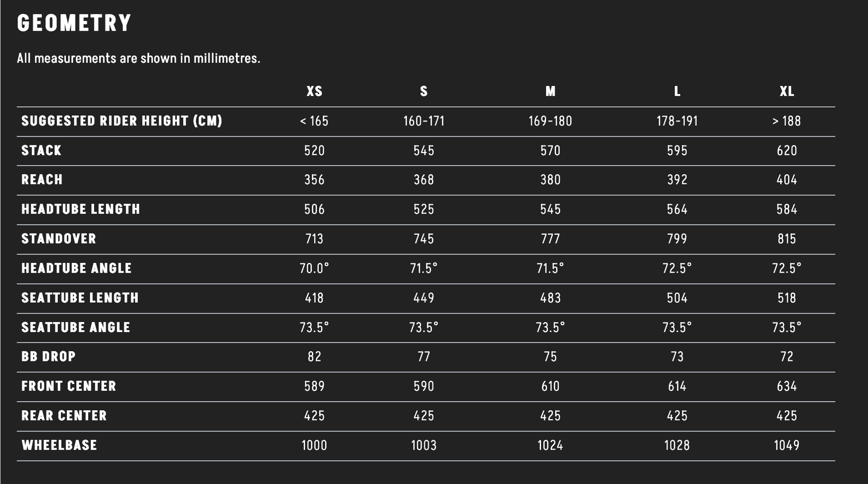Click the BB Drop row label
Image resolution: width=868 pixels, height=484 pixels.
pos(48,356)
